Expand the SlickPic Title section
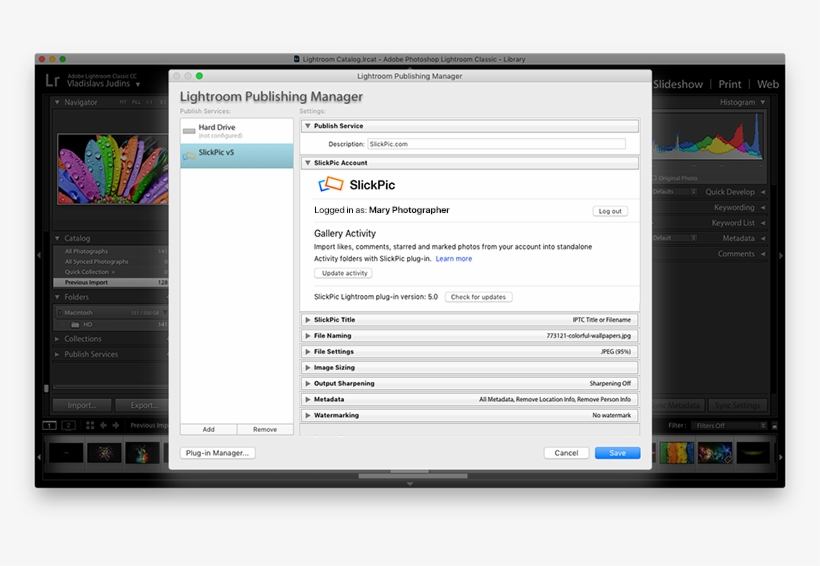The height and width of the screenshot is (566, 820). 308,320
